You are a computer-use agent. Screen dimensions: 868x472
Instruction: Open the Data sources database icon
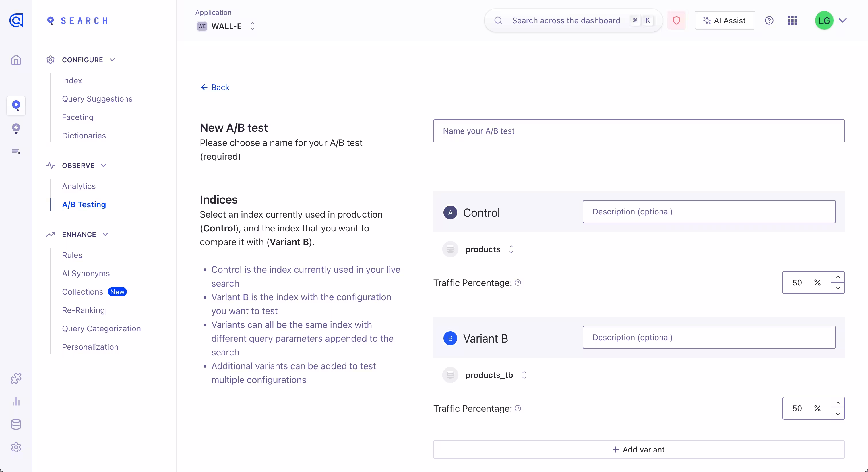pos(16,424)
